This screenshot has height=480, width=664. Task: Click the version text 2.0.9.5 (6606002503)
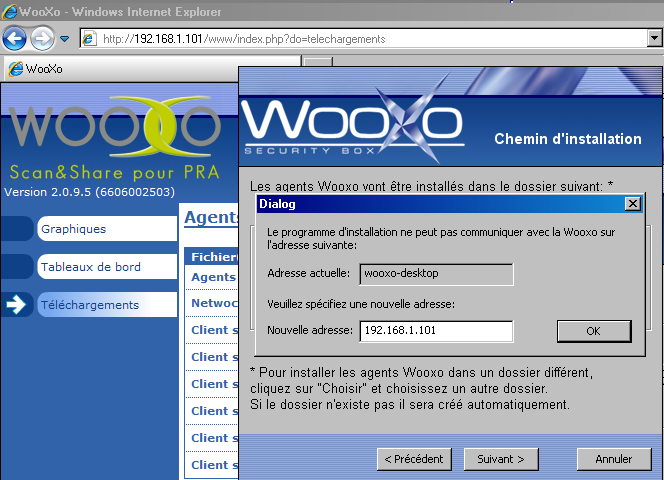pyautogui.click(x=89, y=192)
